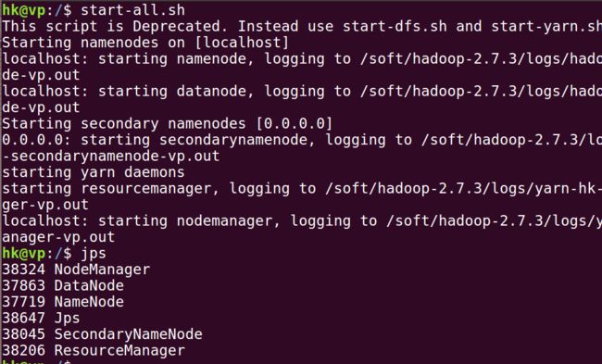
Task: Select the DataNode process entry
Action: tap(63, 285)
